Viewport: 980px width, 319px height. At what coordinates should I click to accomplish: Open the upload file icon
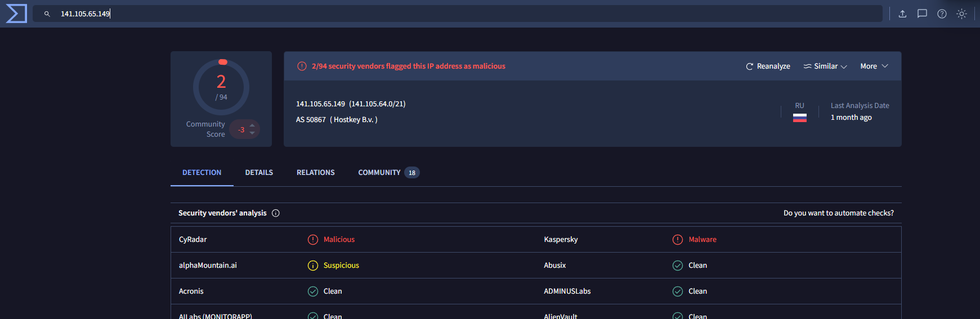point(902,14)
